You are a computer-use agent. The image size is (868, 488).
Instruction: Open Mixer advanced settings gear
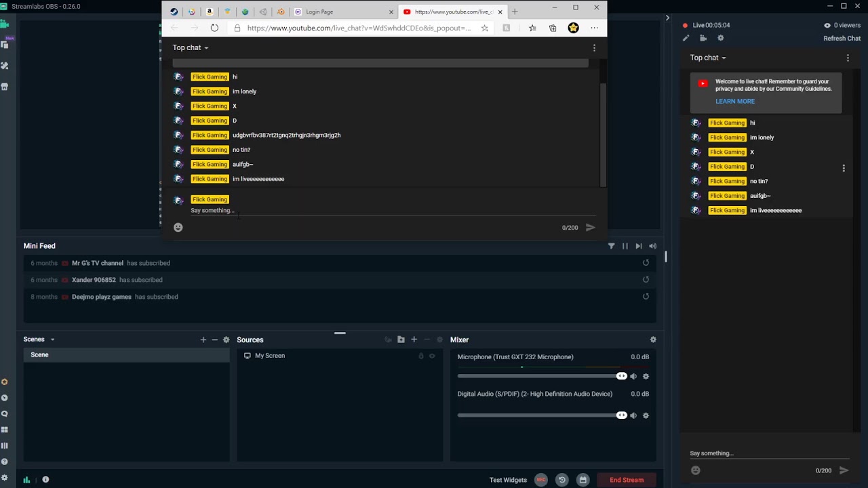pos(653,340)
